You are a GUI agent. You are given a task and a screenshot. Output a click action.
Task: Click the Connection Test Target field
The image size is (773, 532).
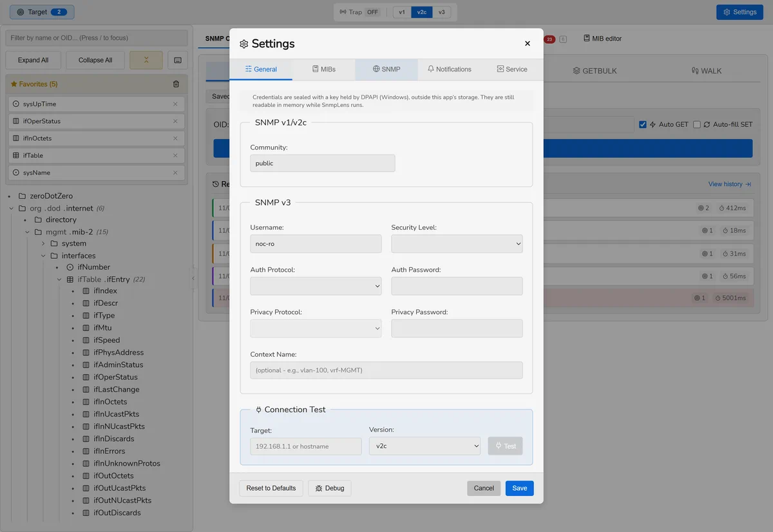coord(306,446)
